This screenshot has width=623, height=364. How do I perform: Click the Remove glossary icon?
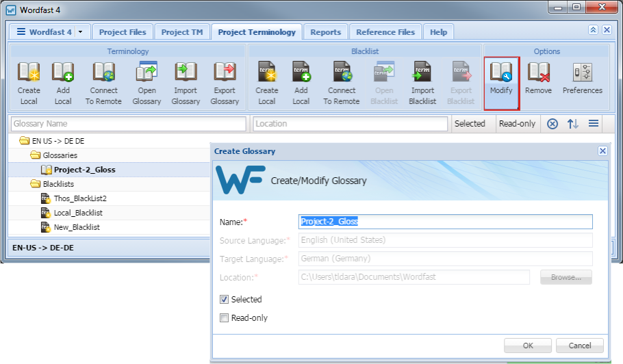coord(538,73)
